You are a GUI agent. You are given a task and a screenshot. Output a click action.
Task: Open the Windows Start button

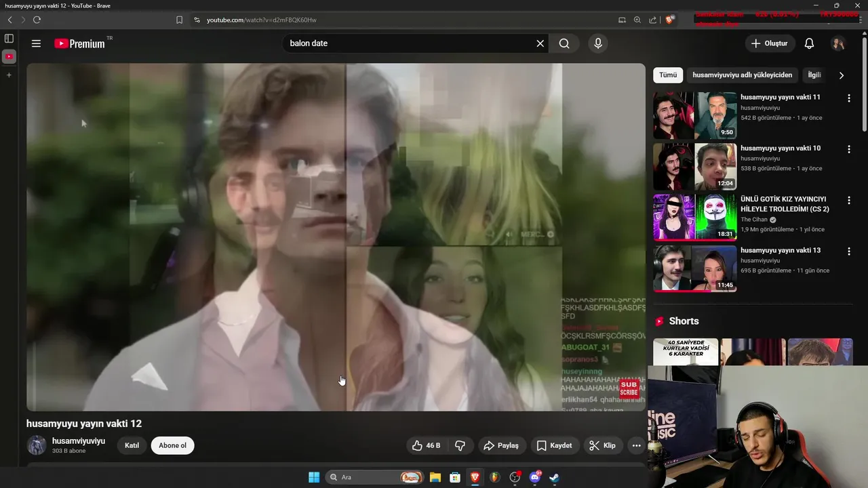314,477
